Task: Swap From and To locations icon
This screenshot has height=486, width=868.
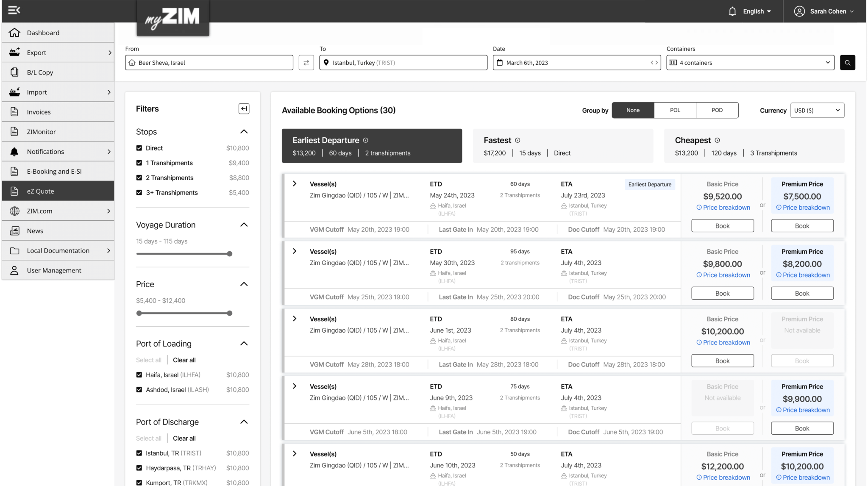Action: (306, 63)
